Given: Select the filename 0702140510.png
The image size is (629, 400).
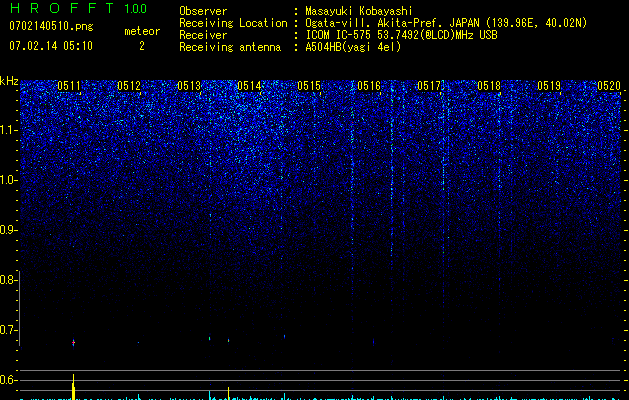Looking at the screenshot, I should click(x=51, y=27).
